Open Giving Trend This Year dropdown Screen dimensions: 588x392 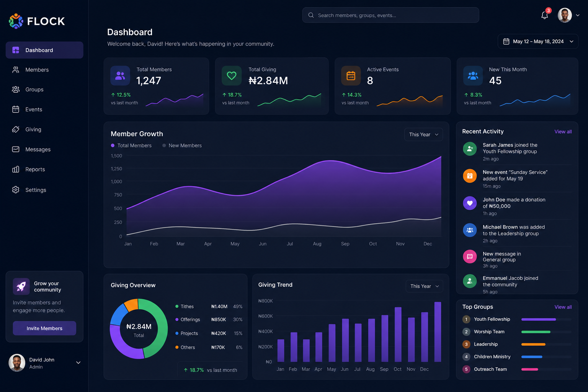(425, 286)
